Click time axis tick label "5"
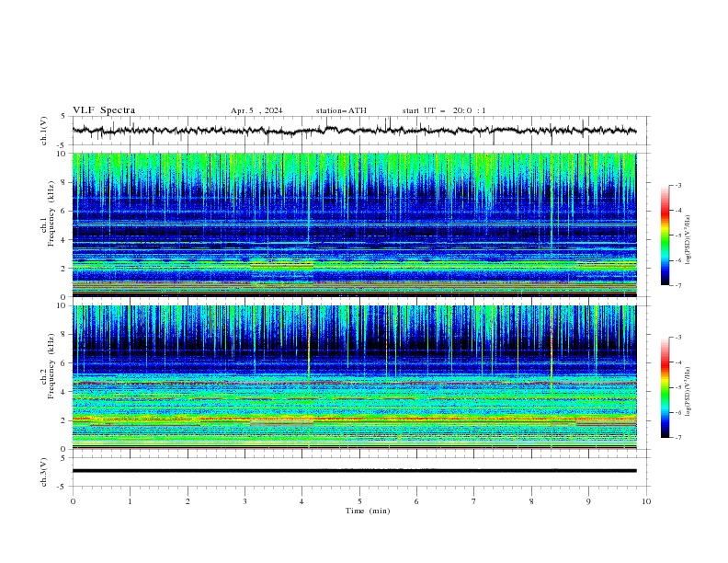 pos(359,501)
